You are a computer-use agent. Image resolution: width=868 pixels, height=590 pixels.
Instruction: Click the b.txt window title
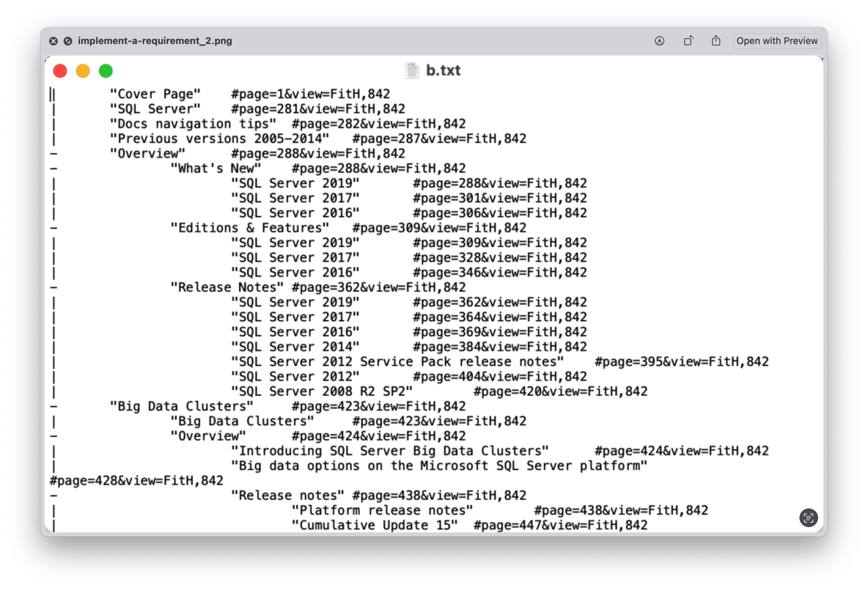(x=443, y=70)
